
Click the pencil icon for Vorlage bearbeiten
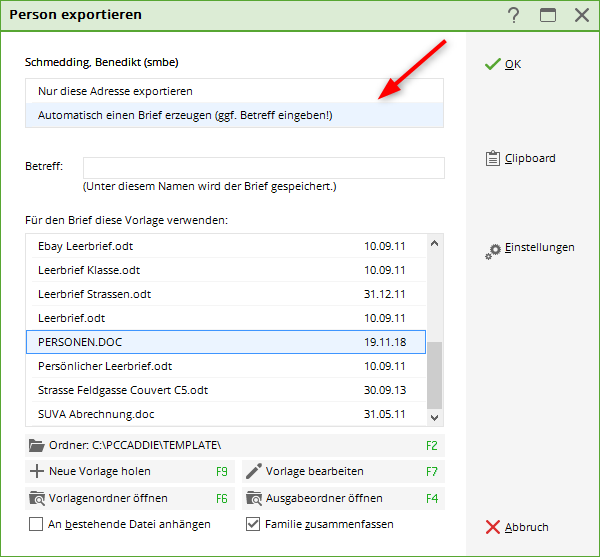click(x=253, y=471)
